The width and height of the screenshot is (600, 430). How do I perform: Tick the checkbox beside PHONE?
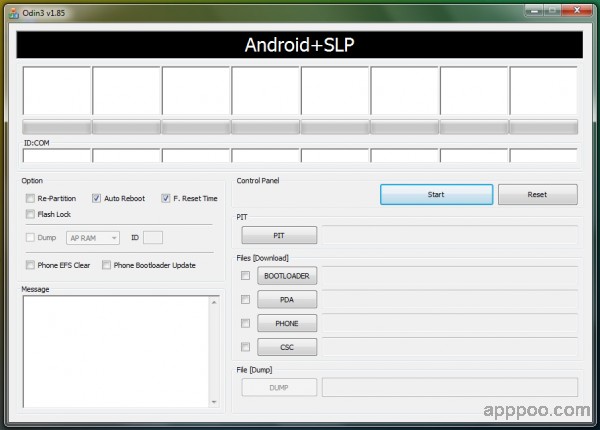[245, 323]
